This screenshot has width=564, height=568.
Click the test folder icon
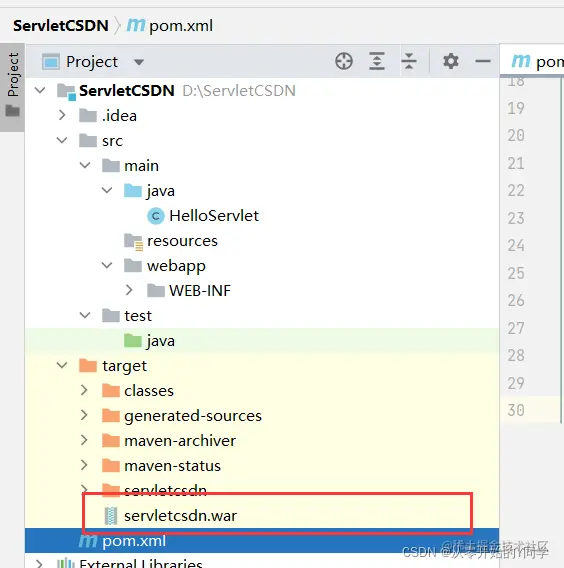[x=111, y=316]
